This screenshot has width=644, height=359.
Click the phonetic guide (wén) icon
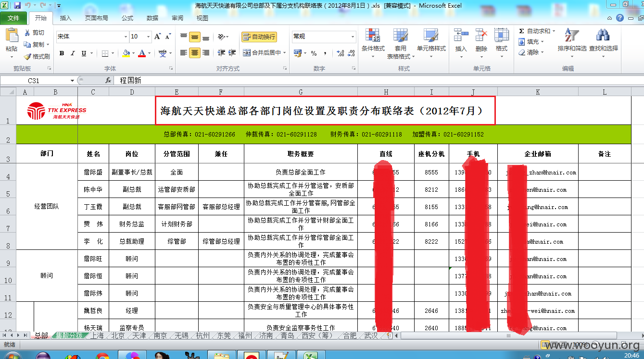tap(163, 53)
